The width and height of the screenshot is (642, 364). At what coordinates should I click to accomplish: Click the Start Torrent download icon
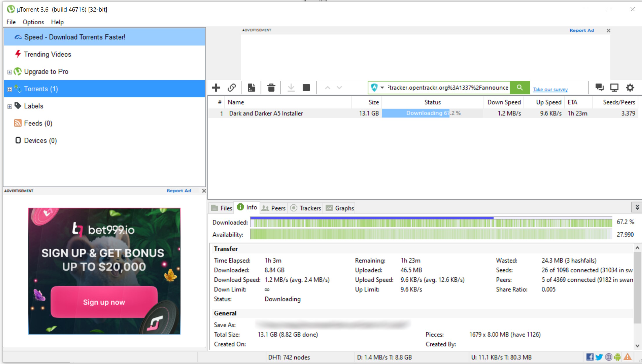[291, 87]
